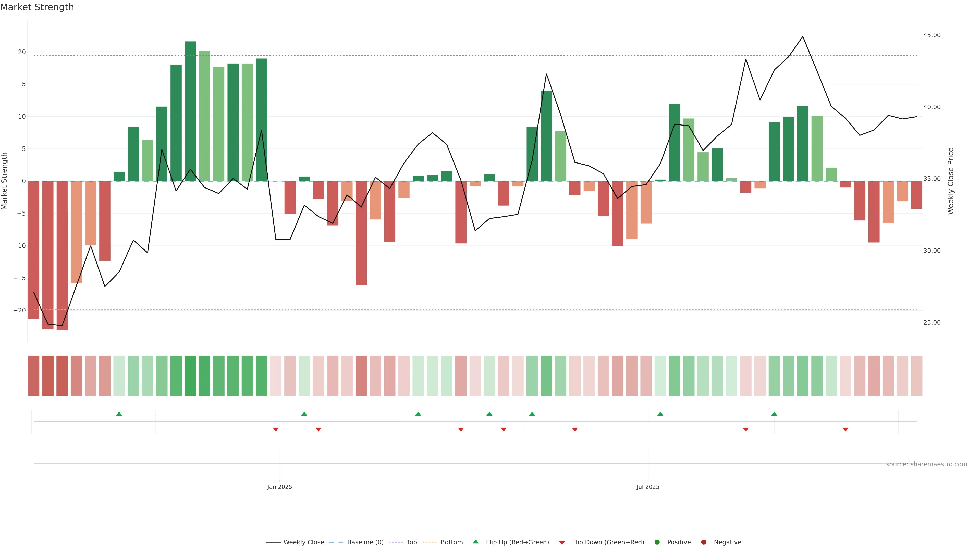Click the Jan 2025 axis label
980x551 pixels.
pos(280,487)
